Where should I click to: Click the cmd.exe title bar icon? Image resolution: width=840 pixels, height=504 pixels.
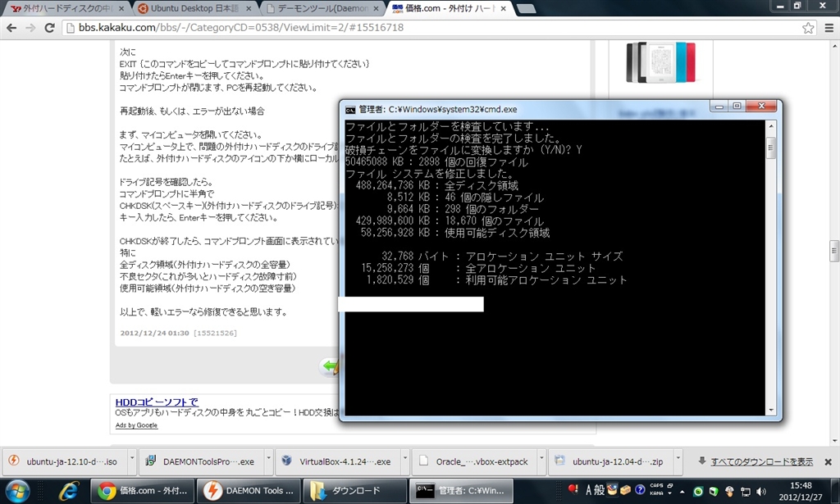pyautogui.click(x=349, y=110)
